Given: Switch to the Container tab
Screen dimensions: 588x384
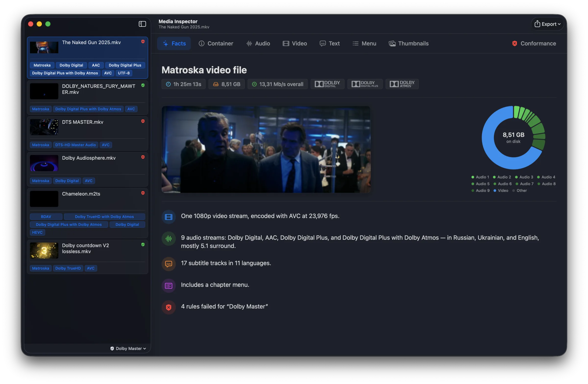Looking at the screenshot, I should (216, 43).
